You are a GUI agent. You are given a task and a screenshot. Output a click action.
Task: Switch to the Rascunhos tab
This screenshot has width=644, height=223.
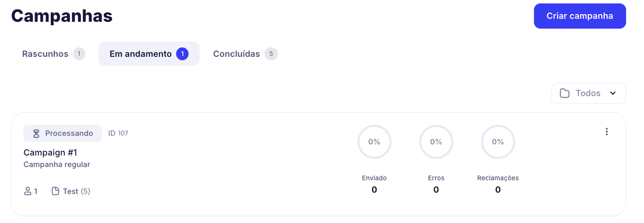click(x=45, y=54)
